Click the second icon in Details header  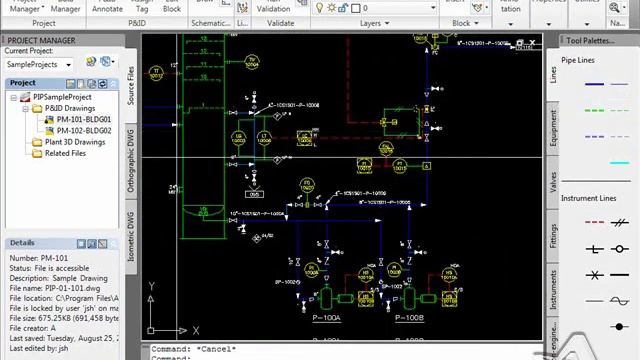tap(92, 244)
